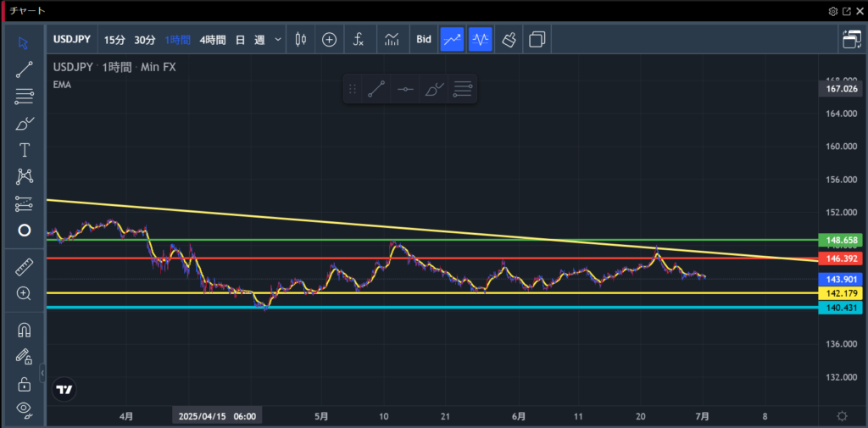The width and height of the screenshot is (868, 428).
Task: Click the 143.901 blue price label
Action: tap(842, 279)
